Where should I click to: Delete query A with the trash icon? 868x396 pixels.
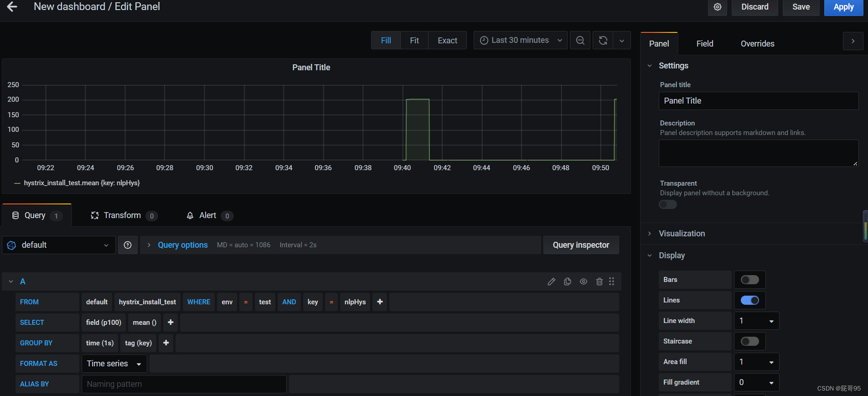(599, 281)
